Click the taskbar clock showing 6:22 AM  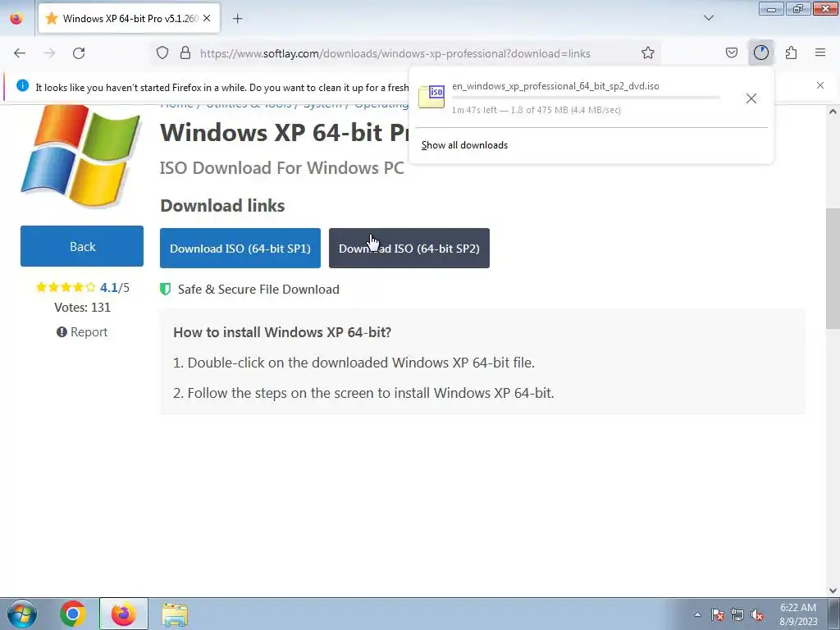[x=798, y=614]
